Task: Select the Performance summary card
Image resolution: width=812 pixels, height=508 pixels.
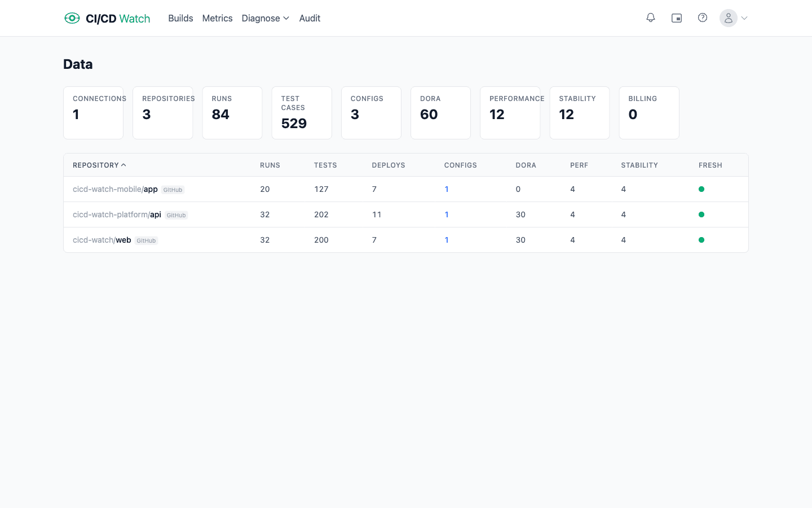Action: [x=510, y=113]
